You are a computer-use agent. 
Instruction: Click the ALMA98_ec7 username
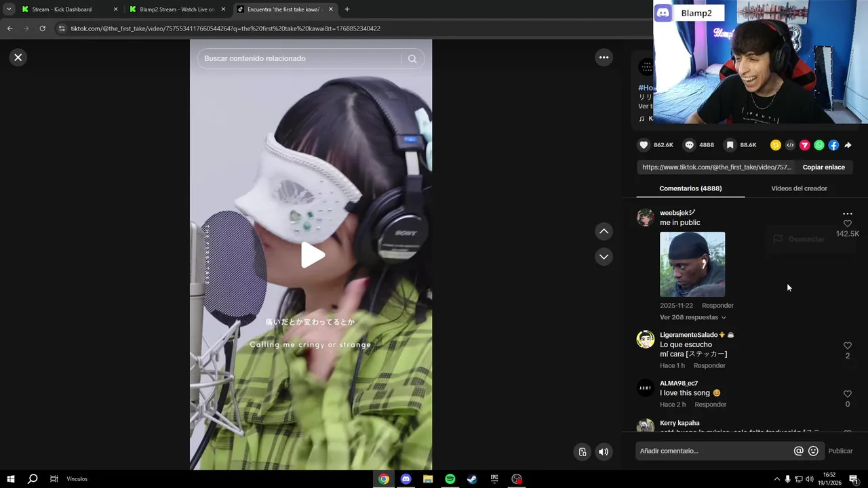point(679,384)
